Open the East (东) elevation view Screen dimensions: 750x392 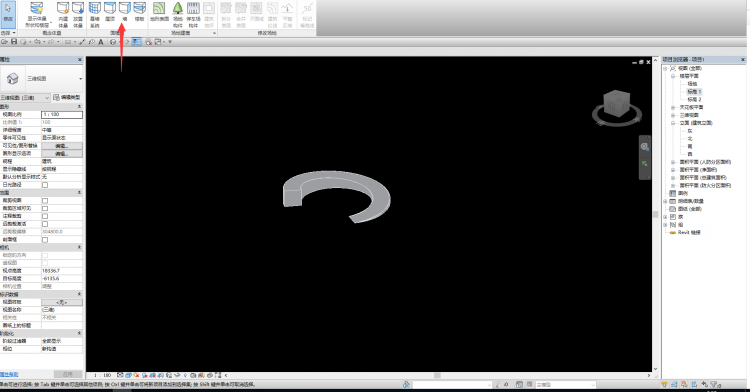click(x=690, y=131)
